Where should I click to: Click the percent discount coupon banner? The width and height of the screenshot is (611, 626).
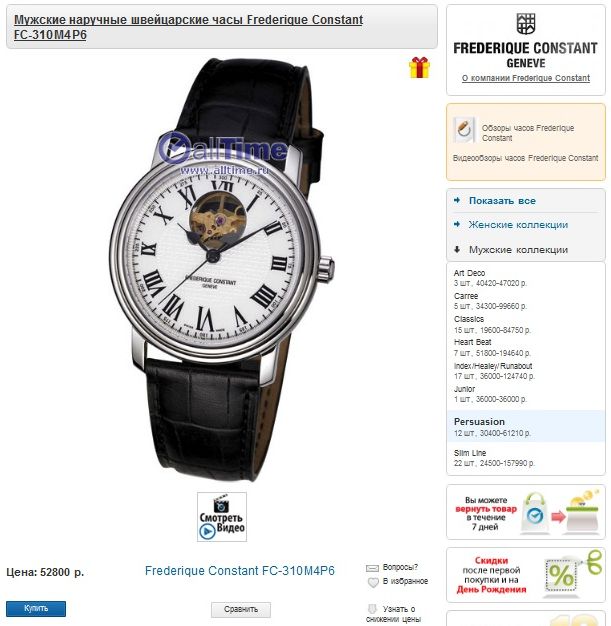pyautogui.click(x=526, y=574)
